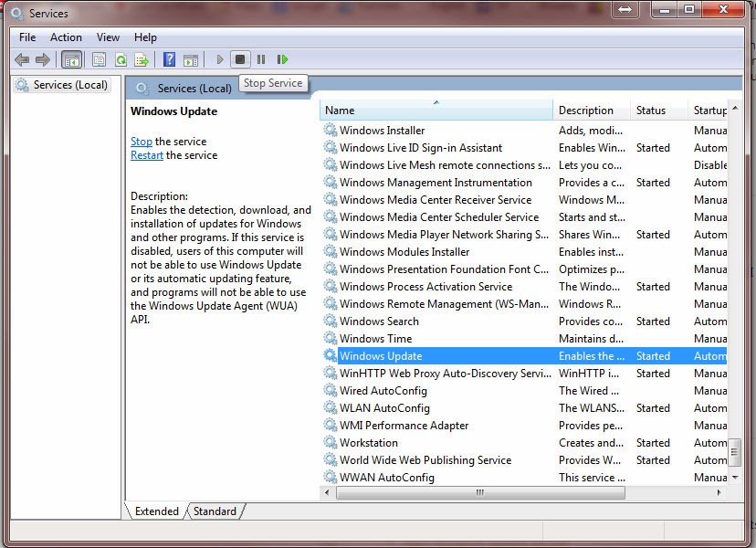Screen dimensions: 756x548
Task: Toggle the Show/Hide Action Pane icon
Action: coord(191,59)
